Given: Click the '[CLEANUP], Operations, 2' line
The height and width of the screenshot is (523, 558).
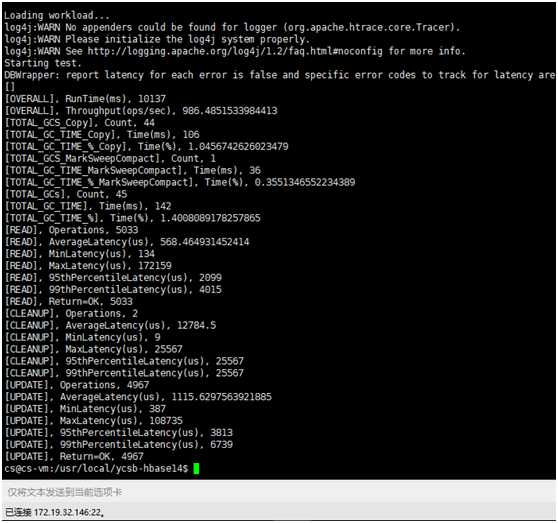Looking at the screenshot, I should point(71,313).
